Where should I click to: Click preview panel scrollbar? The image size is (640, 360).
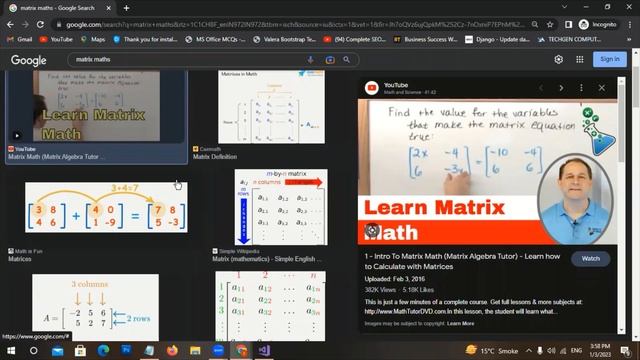point(621,122)
